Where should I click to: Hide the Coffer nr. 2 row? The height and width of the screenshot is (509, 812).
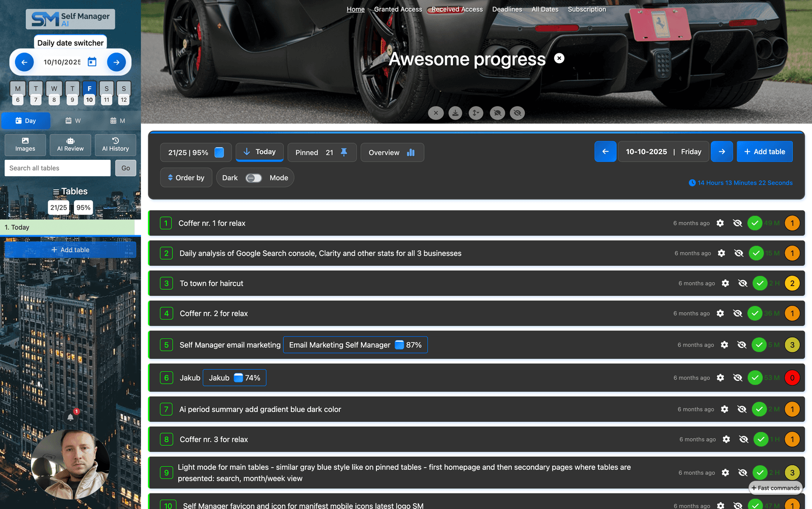tap(738, 313)
